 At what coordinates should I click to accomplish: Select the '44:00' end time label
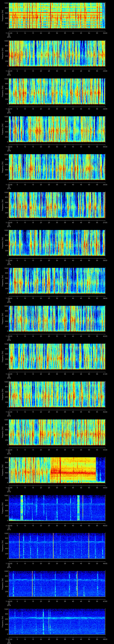pyautogui.click(x=105, y=487)
